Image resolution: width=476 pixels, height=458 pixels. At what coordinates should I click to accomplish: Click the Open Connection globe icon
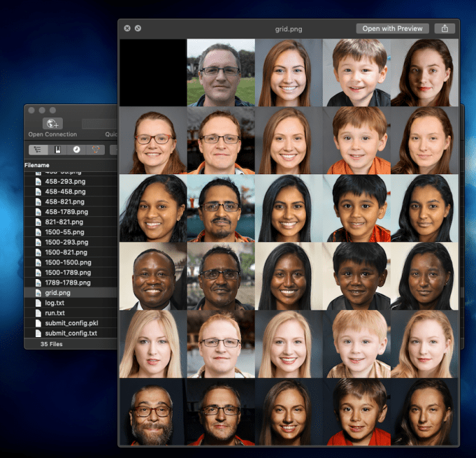[x=52, y=124]
